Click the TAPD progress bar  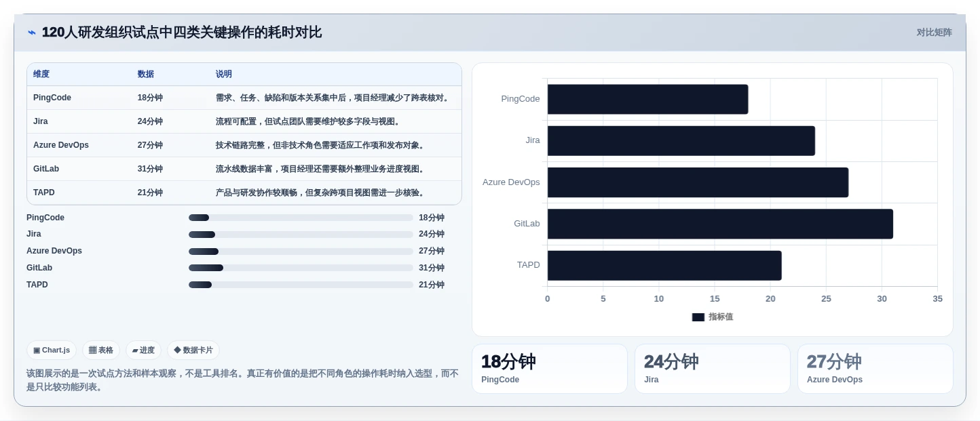click(301, 285)
